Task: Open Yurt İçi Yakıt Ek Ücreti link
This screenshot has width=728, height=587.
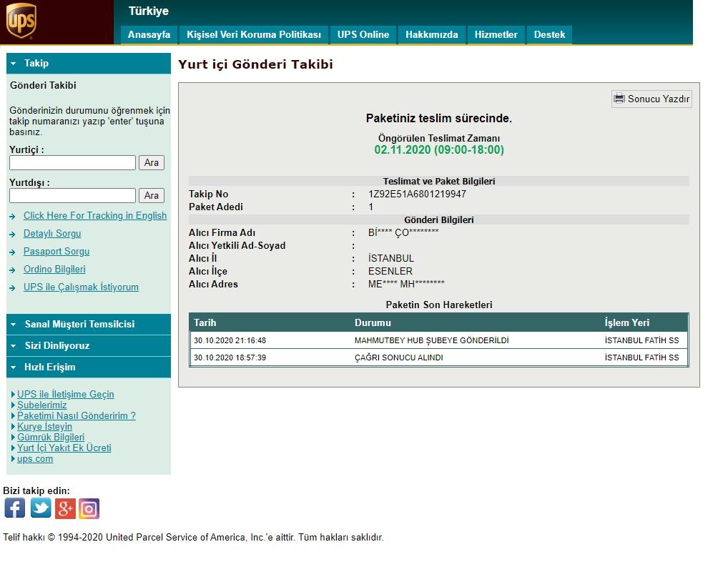Action: point(64,448)
